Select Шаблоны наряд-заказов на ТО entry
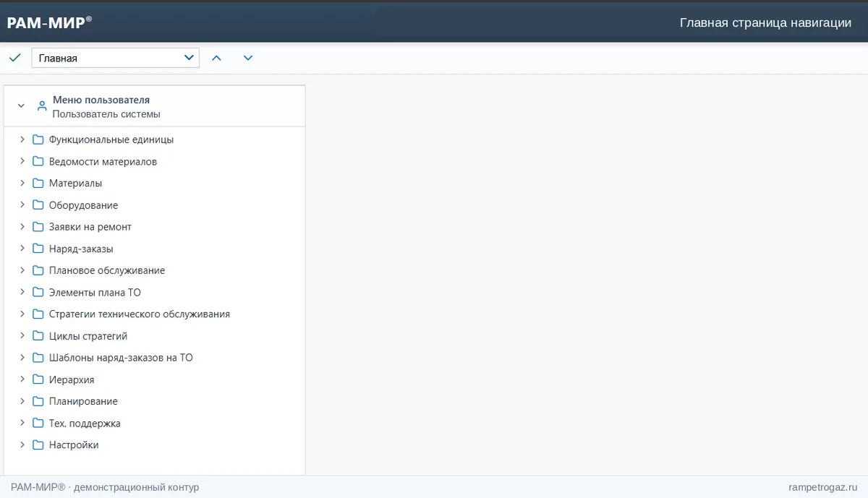868x498 pixels. coord(121,358)
